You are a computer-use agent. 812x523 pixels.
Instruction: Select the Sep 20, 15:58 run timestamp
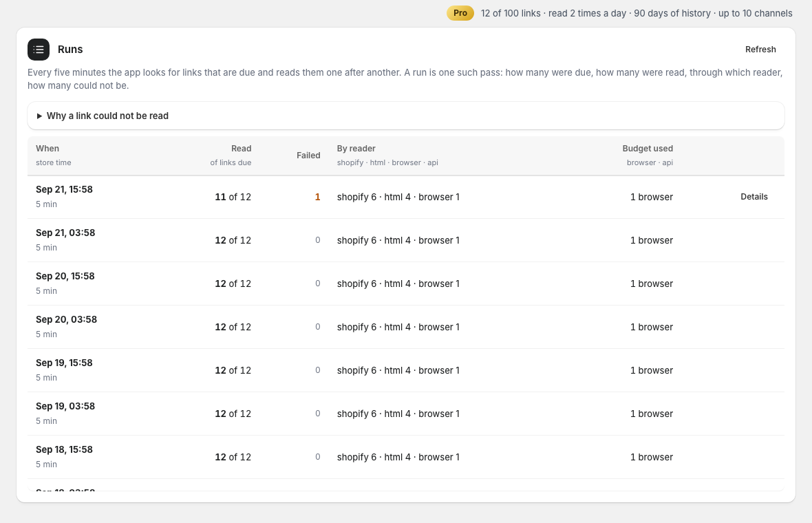coord(65,277)
